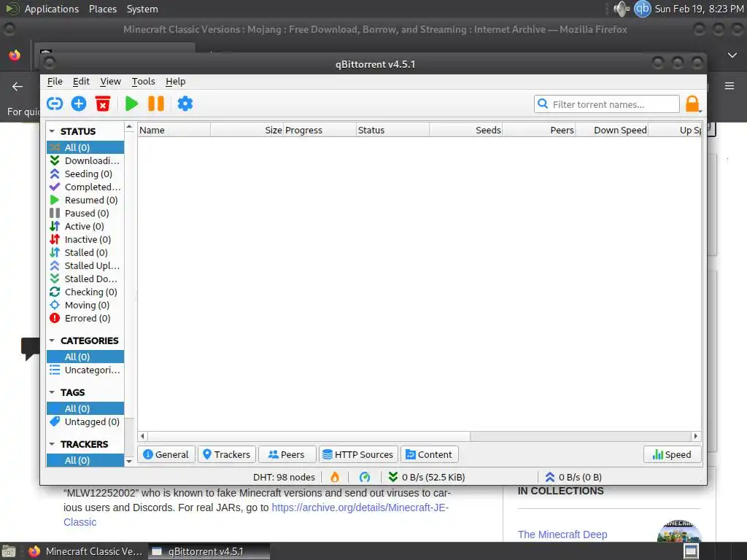Image resolution: width=747 pixels, height=560 pixels.
Task: Open the Help menu
Action: [175, 82]
